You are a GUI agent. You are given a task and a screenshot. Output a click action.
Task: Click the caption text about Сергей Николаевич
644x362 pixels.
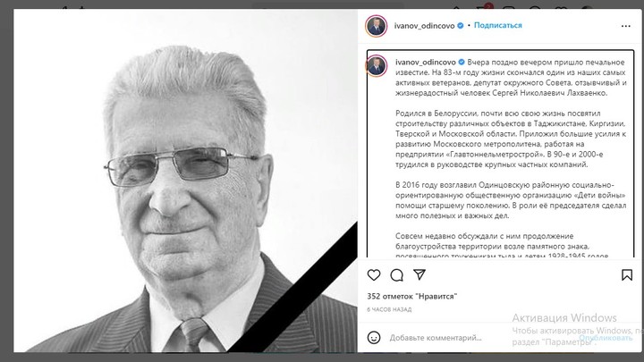point(511,78)
